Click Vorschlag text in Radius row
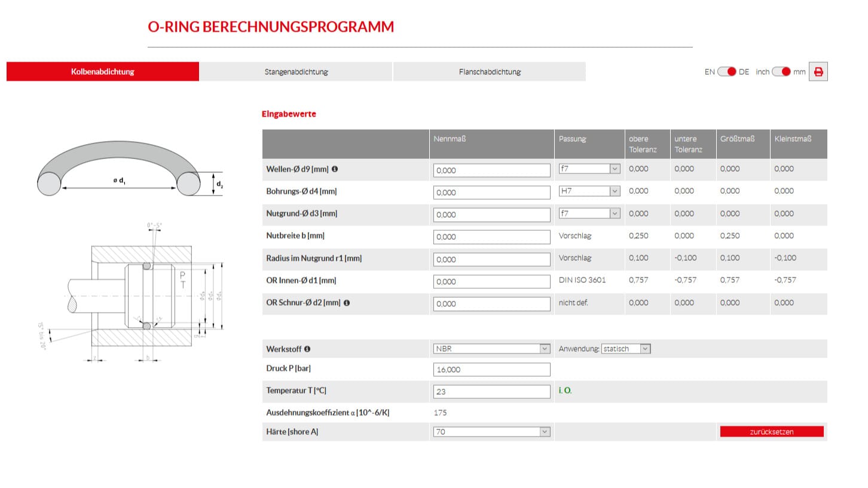 click(575, 258)
